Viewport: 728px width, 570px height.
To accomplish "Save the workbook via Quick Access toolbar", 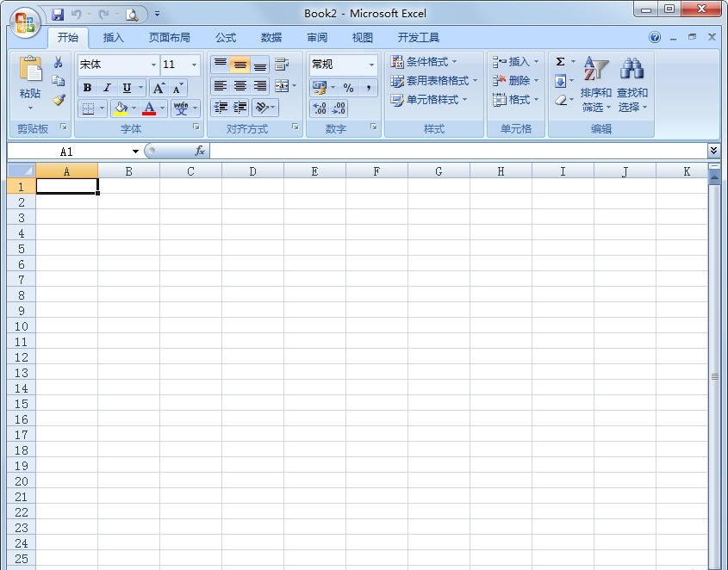I will [x=58, y=15].
